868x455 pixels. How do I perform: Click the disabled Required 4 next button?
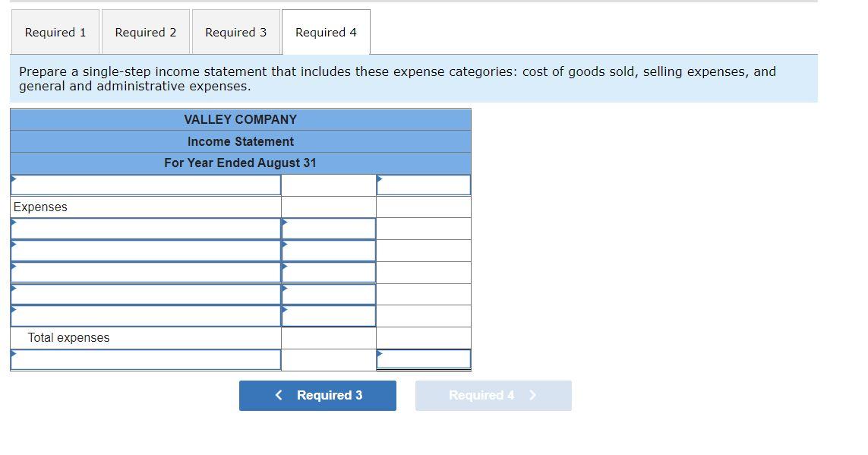493,395
